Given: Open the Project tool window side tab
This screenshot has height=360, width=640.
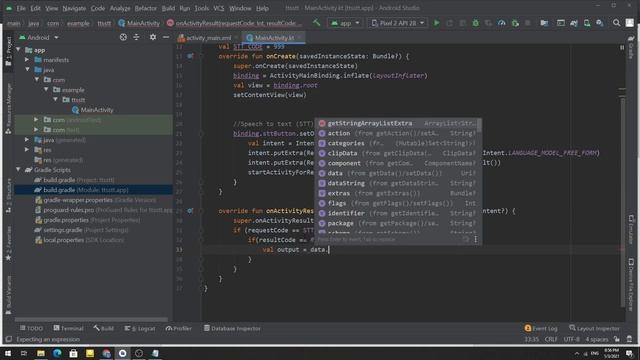Looking at the screenshot, I should (8, 51).
